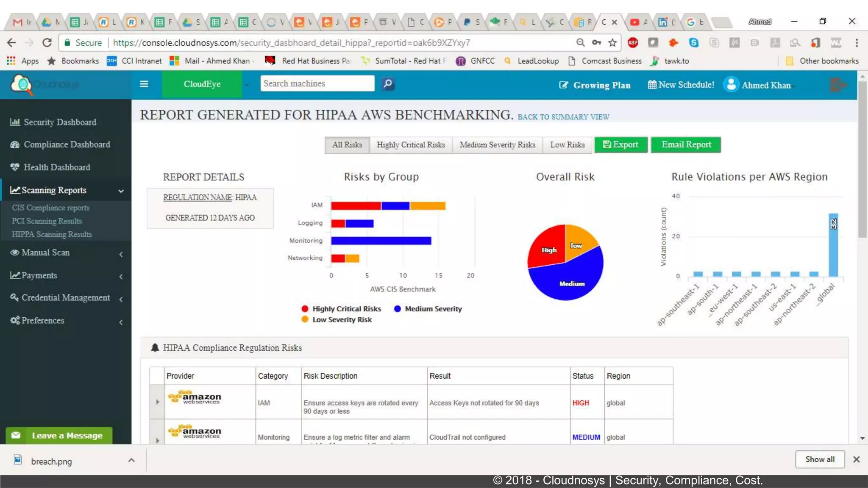The height and width of the screenshot is (488, 868).
Task: Expand the Manual Scan submenu arrow
Action: pyautogui.click(x=121, y=254)
